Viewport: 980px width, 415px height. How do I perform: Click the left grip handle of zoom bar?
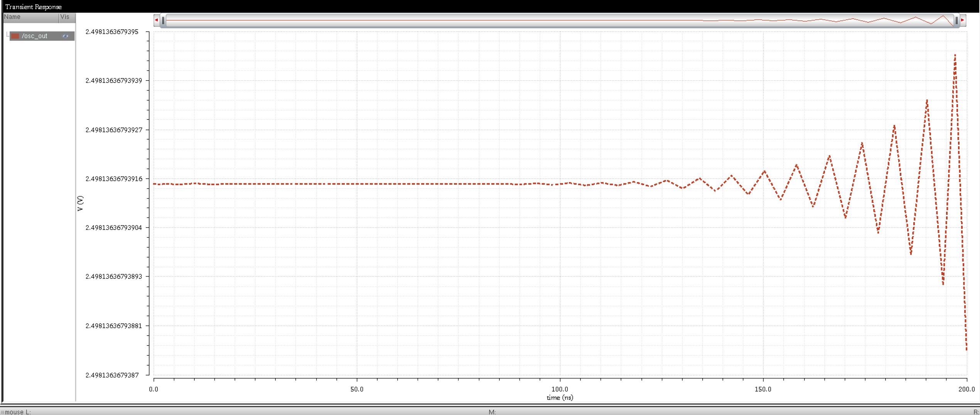163,20
